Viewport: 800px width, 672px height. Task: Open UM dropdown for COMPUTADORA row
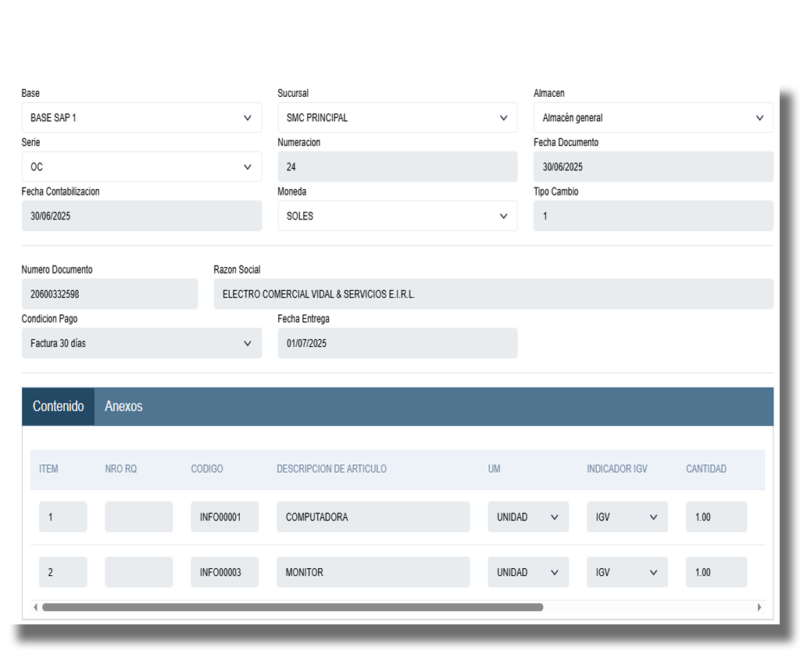[x=528, y=517]
